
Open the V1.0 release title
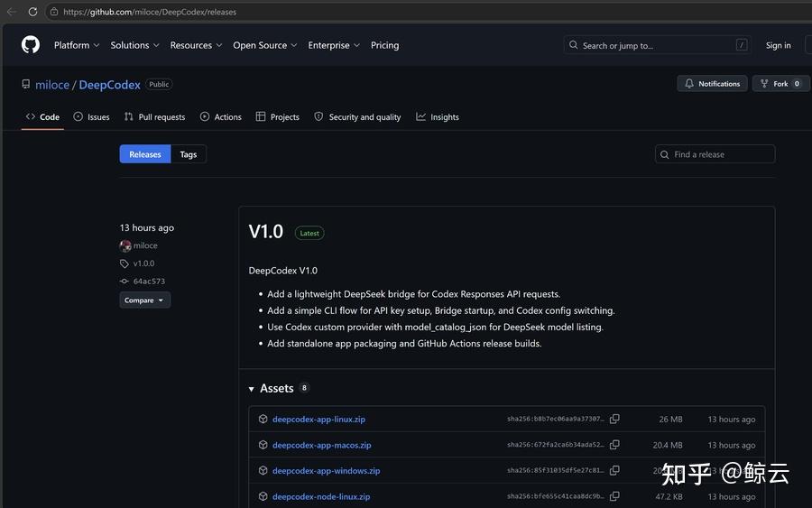pos(265,232)
